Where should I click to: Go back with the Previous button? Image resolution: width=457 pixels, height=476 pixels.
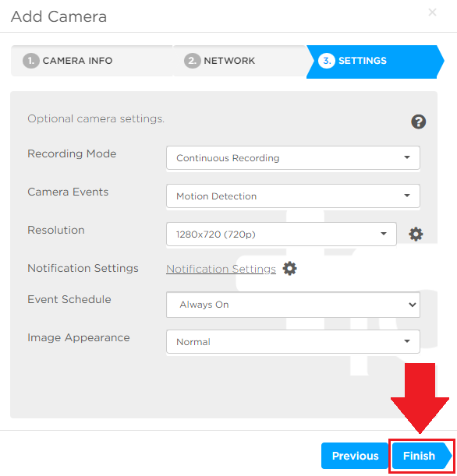point(355,456)
